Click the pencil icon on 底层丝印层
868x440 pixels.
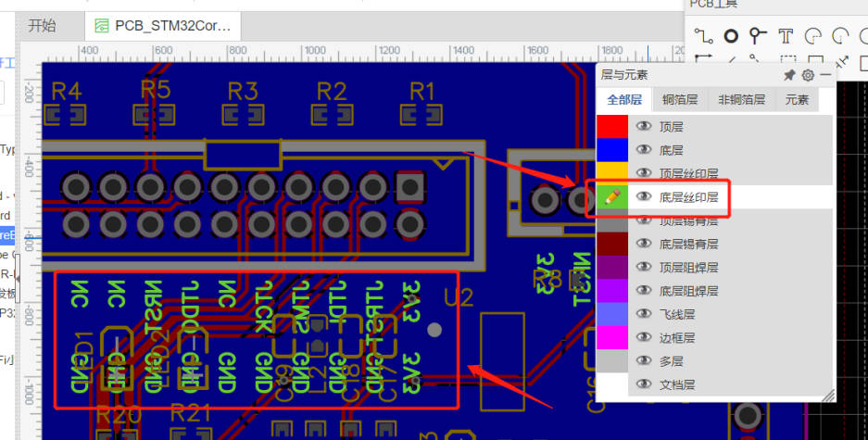(x=610, y=196)
